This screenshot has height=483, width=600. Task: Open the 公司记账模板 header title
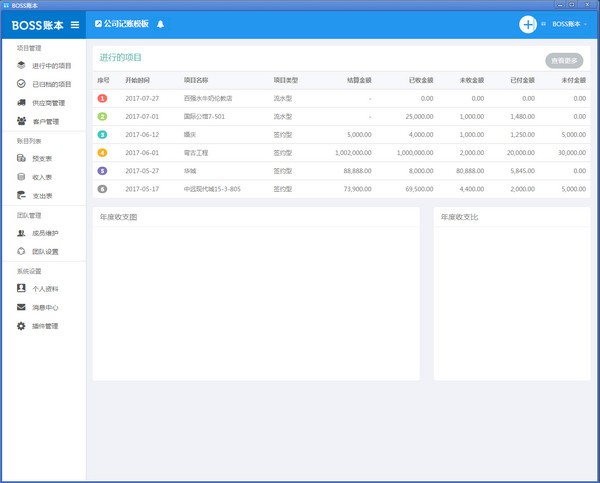(x=126, y=24)
